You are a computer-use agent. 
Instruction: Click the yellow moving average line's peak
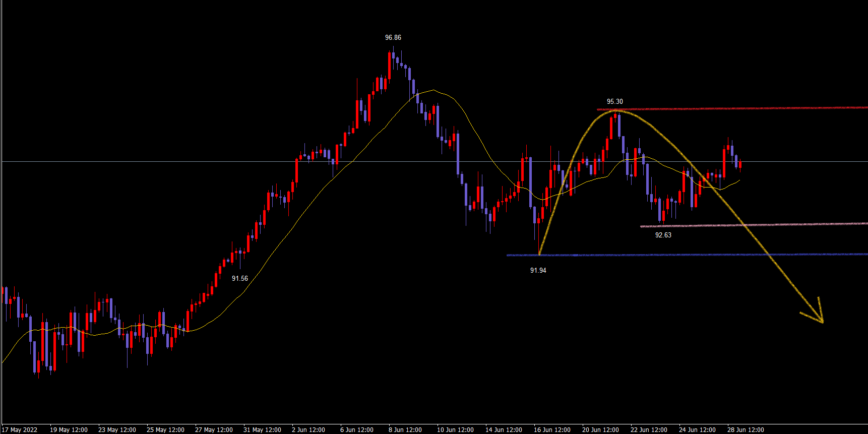pos(433,90)
